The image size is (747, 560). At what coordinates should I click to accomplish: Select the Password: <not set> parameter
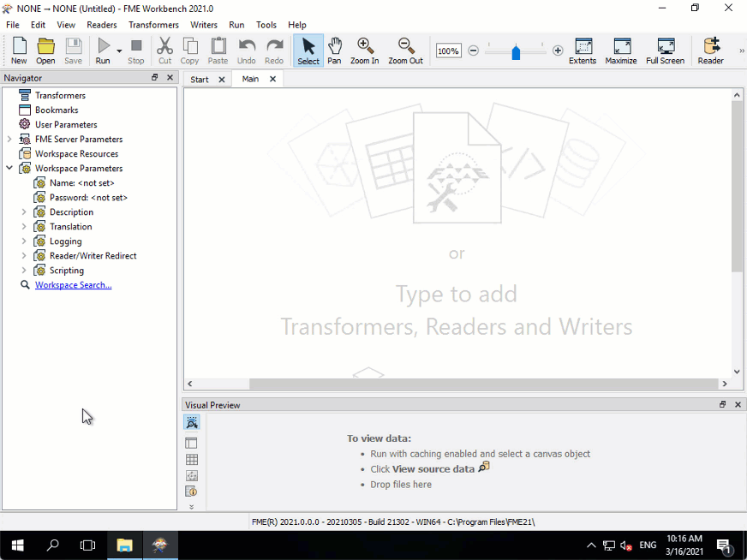tap(88, 198)
